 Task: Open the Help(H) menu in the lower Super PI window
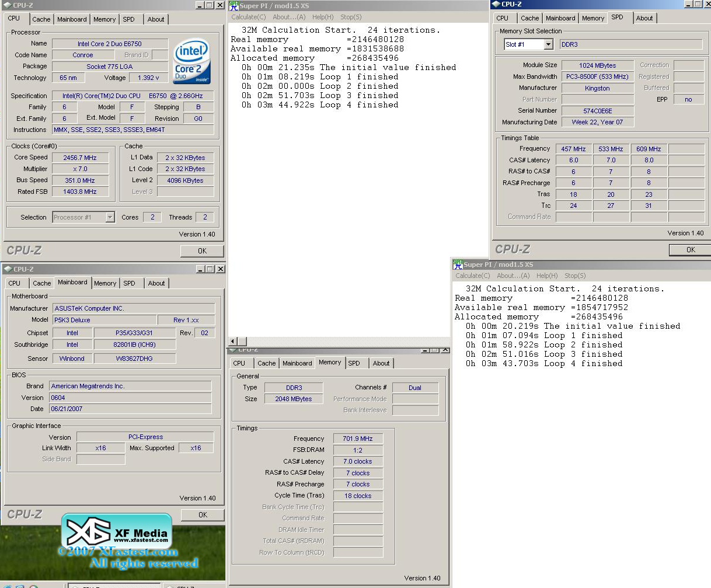click(547, 276)
